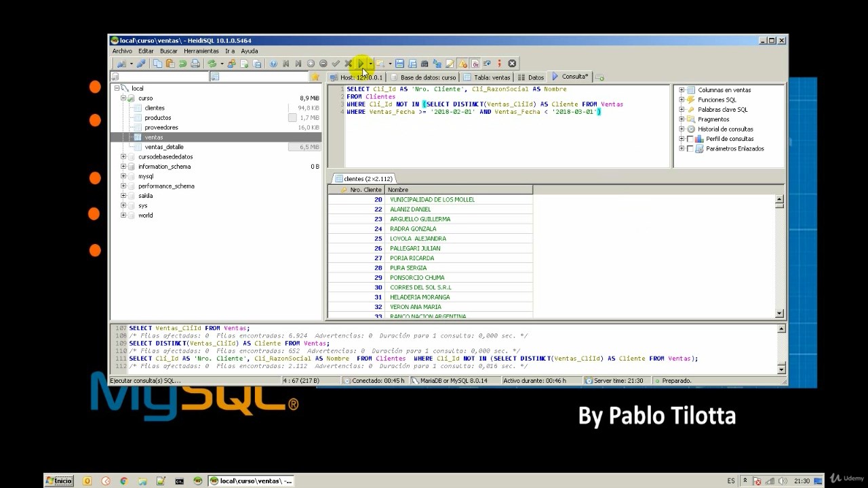This screenshot has width=868, height=488.
Task: Expand Funciones SQL node
Action: 682,100
